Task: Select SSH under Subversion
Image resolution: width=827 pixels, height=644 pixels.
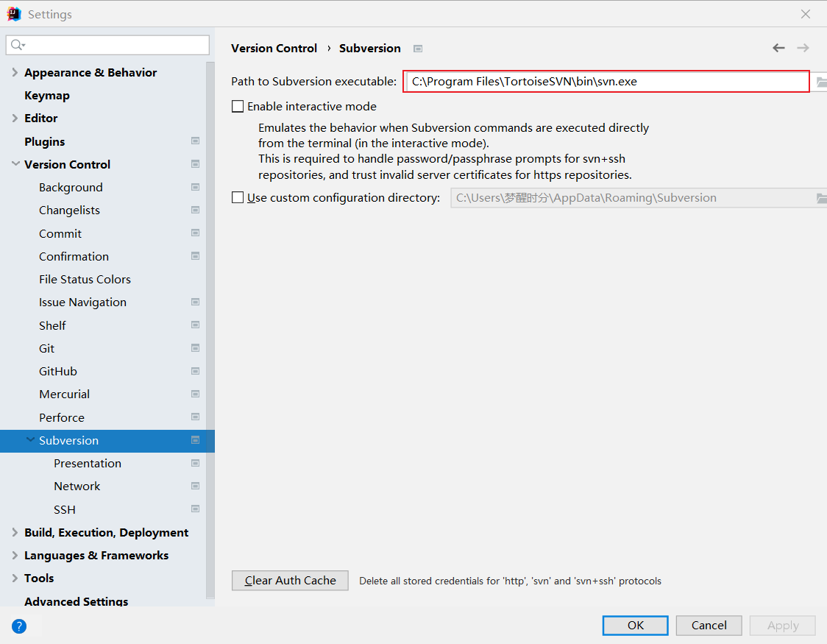Action: [x=65, y=509]
